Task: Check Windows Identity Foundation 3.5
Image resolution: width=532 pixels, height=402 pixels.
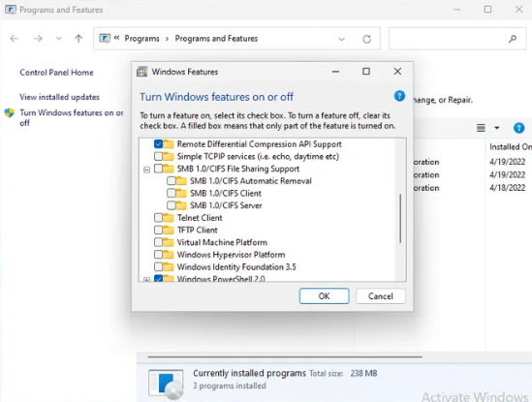Action: [x=158, y=266]
